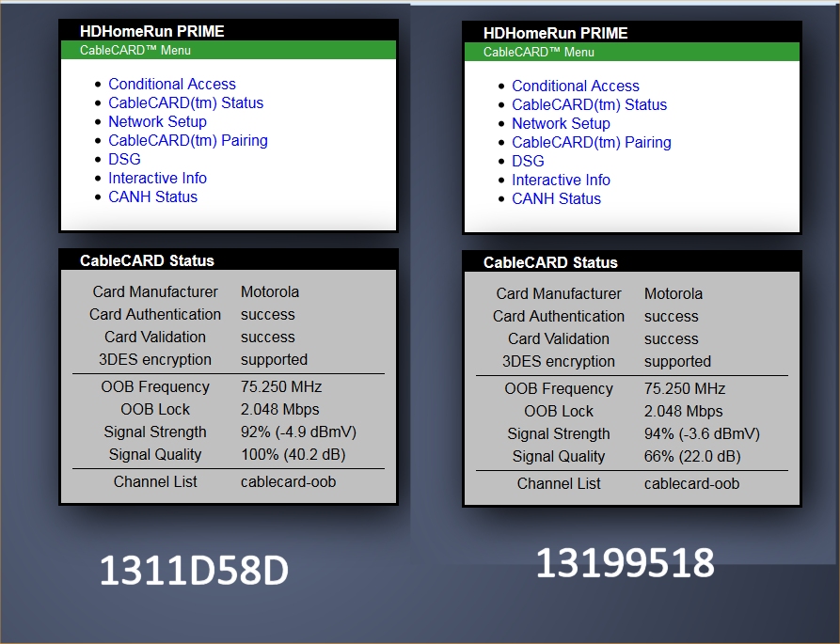Open CableCARD(tm) Status link for device 13199518
The image size is (840, 644).
point(589,104)
